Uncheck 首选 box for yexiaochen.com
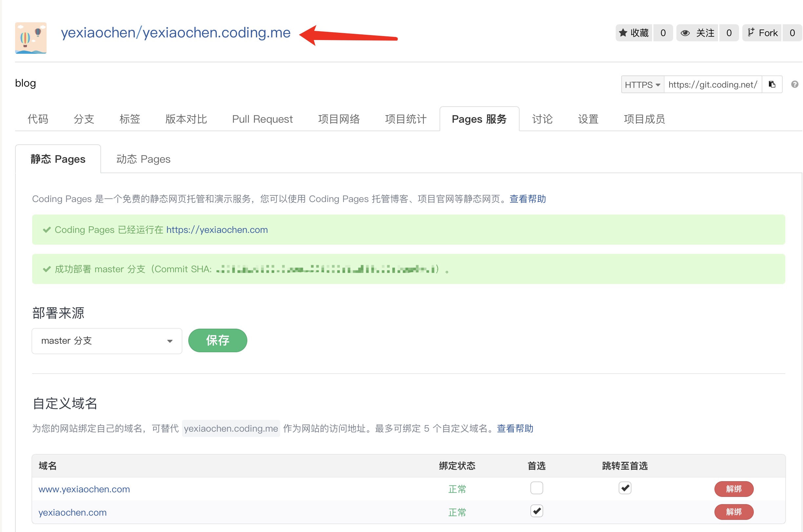Image resolution: width=803 pixels, height=532 pixels. [536, 511]
